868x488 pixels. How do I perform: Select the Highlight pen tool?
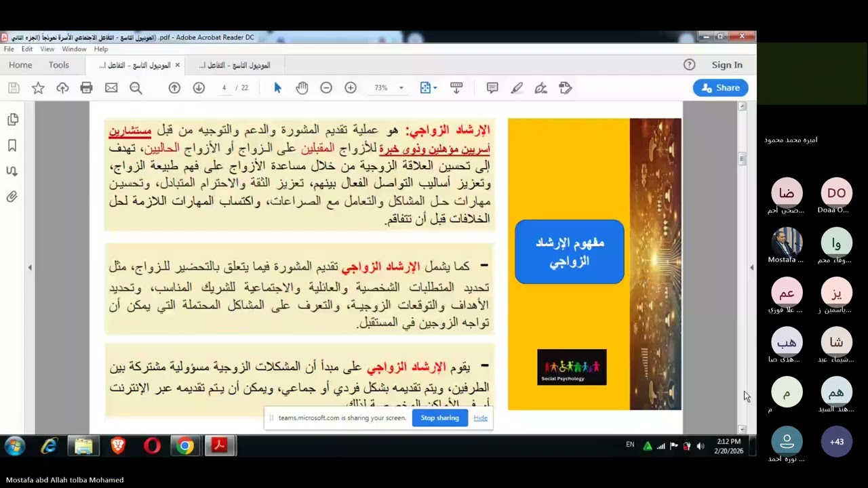517,88
